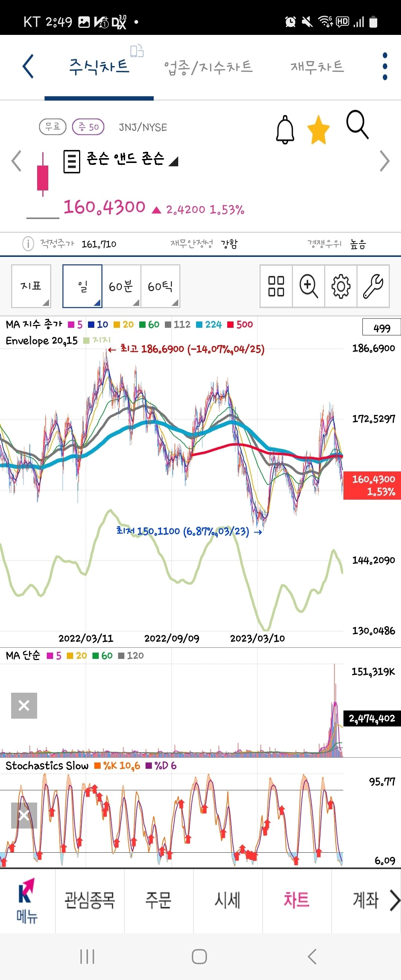Switch to 업종/지수차트 tab
This screenshot has height=980, width=401.
tap(208, 67)
